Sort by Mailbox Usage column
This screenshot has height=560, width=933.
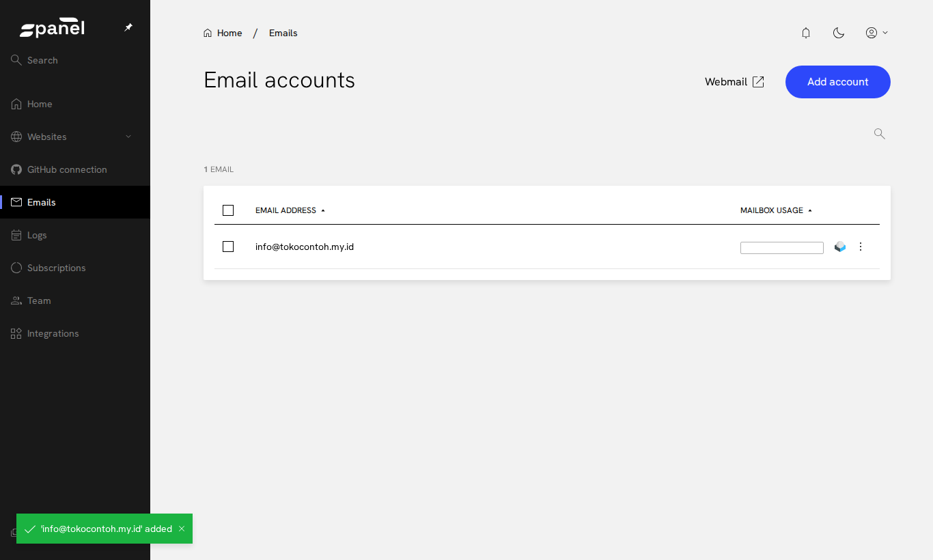777,210
